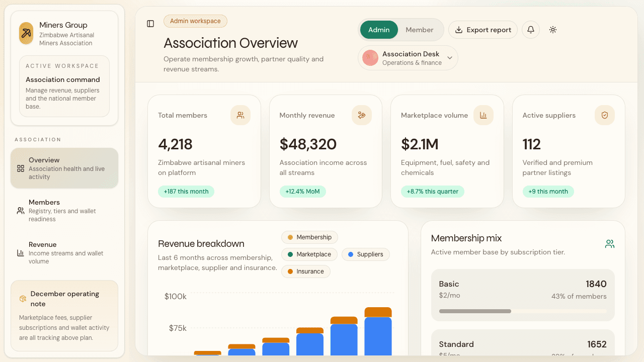Image resolution: width=644 pixels, height=362 pixels.
Task: Click the Basic tier progress bar
Action: pos(523,311)
